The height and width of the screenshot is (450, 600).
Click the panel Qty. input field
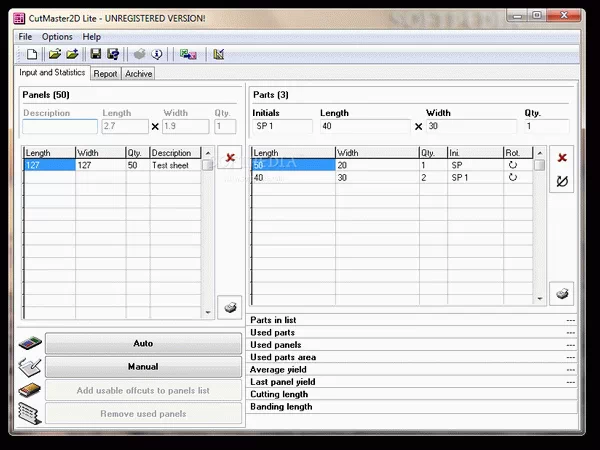point(225,126)
